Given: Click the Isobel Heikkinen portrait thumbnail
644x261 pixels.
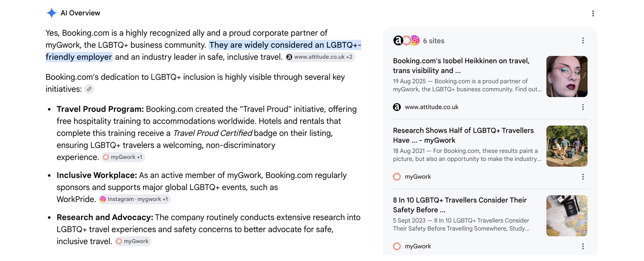Looking at the screenshot, I should pos(567,77).
